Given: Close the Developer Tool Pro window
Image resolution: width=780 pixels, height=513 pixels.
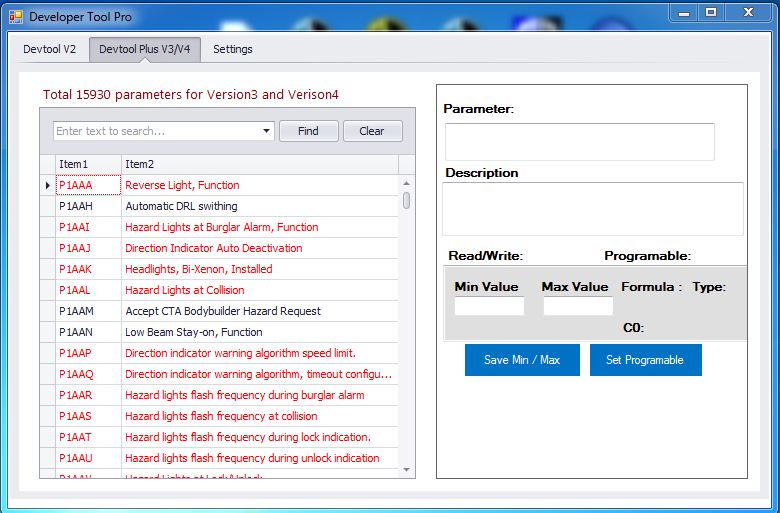Looking at the screenshot, I should tap(748, 13).
